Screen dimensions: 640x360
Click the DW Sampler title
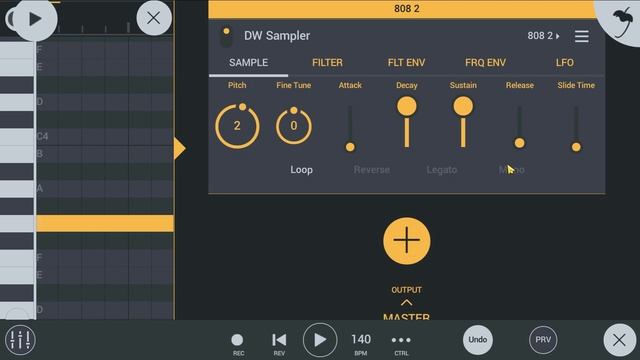click(x=277, y=36)
